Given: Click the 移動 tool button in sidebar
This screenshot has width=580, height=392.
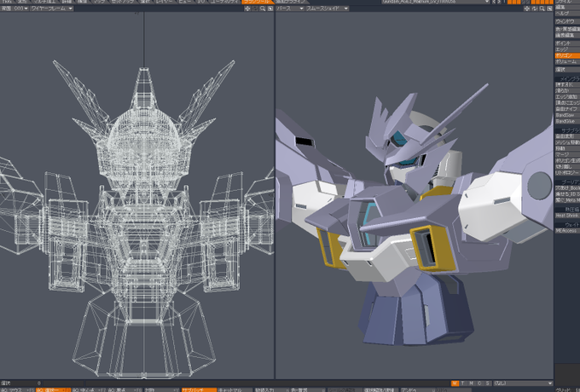Looking at the screenshot, I should (x=567, y=148).
